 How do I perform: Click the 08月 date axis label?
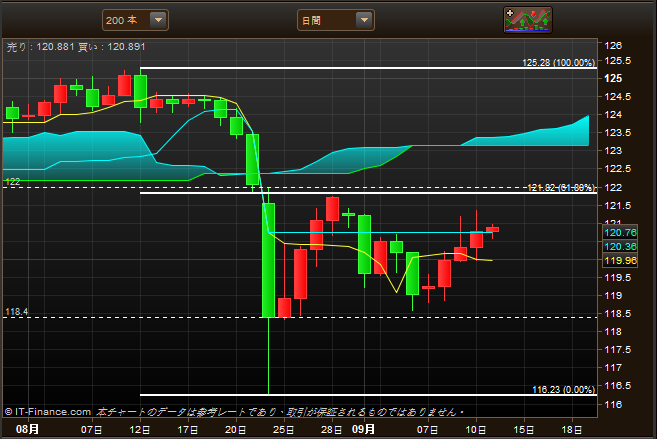point(27,429)
